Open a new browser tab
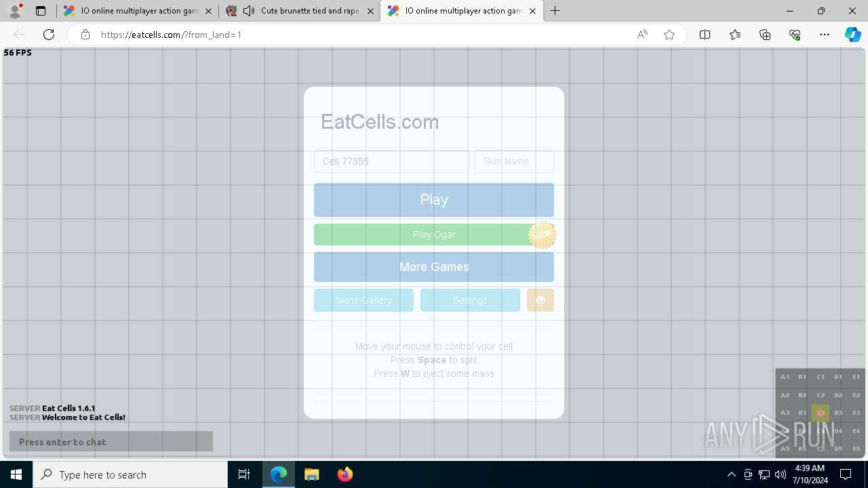 (555, 11)
